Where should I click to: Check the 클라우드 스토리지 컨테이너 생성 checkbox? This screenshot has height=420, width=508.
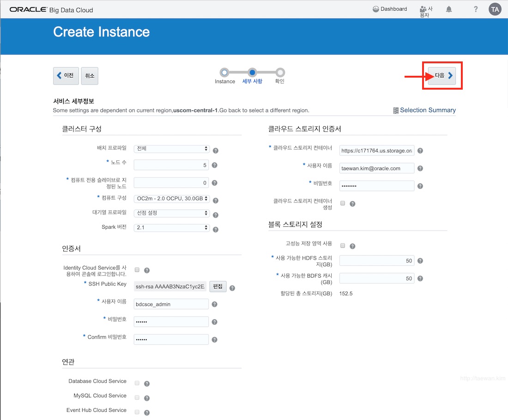point(343,203)
